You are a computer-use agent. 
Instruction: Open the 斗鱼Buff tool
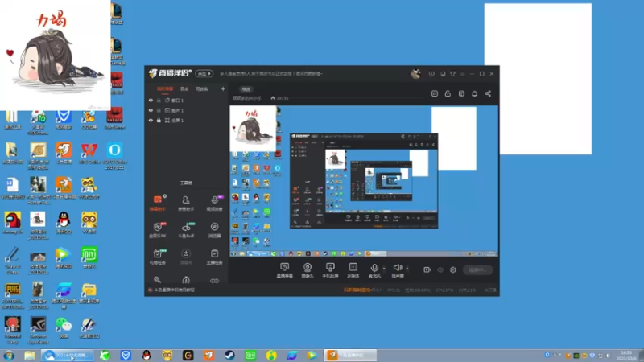tap(186, 230)
